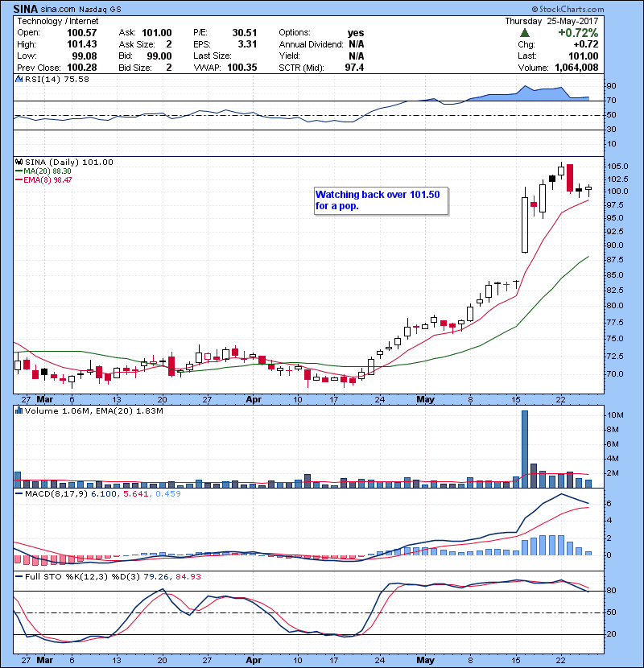Click the date 'Thursday 25-May-2017'
644x668 pixels.
click(552, 21)
